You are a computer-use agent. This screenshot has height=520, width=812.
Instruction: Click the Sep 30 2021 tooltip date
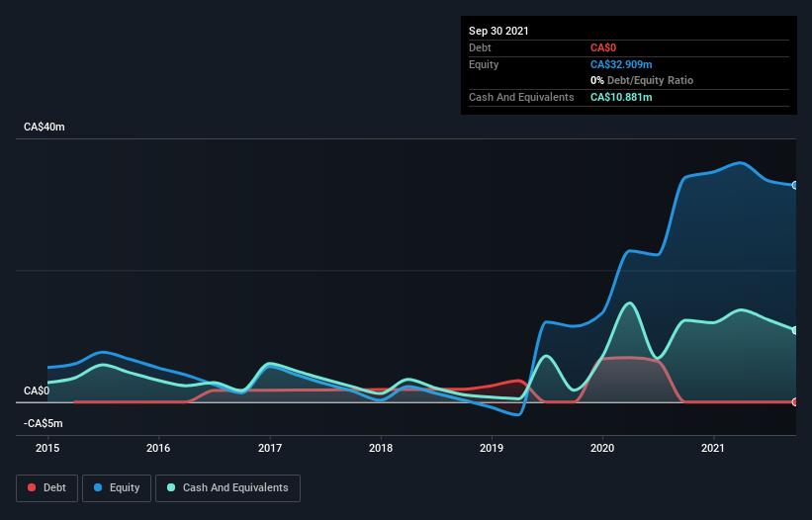(x=498, y=31)
